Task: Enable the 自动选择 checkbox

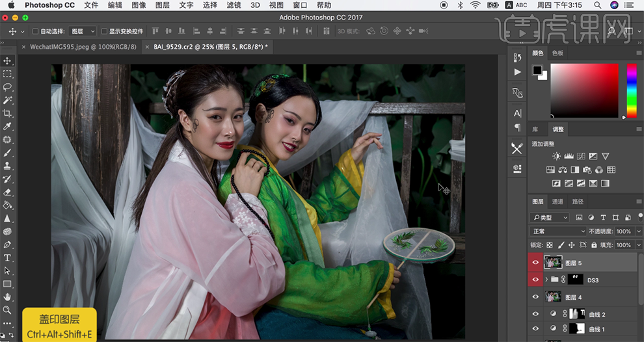Action: (x=35, y=31)
